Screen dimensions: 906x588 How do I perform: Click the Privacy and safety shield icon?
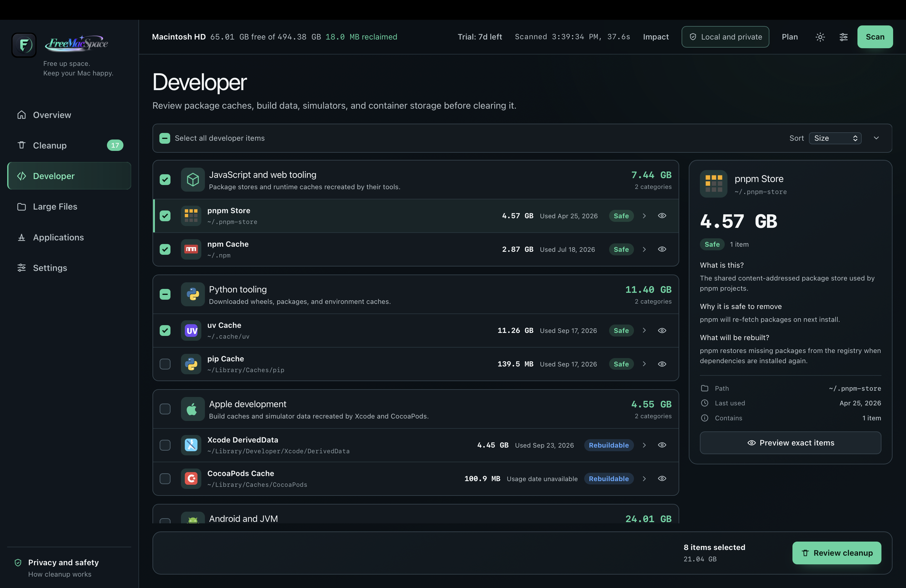(x=18, y=563)
